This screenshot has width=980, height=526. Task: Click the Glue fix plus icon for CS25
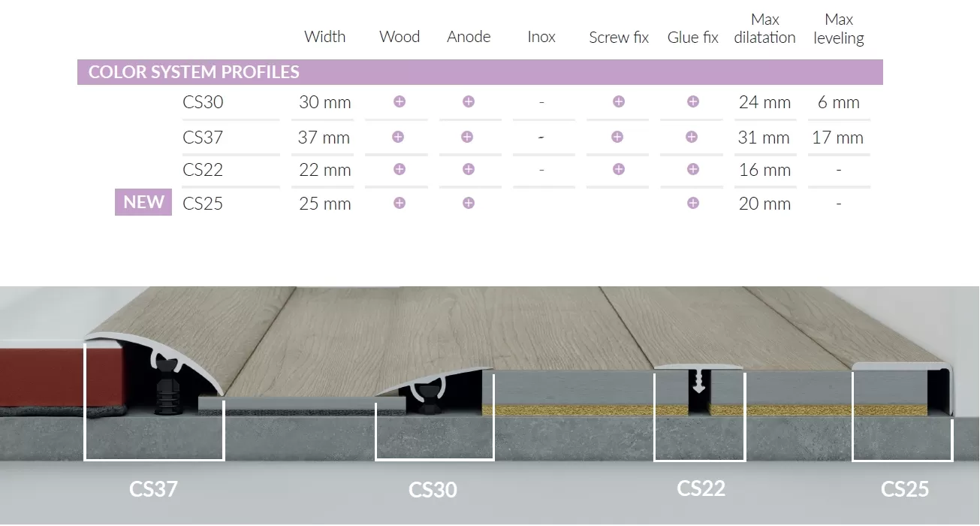point(693,203)
